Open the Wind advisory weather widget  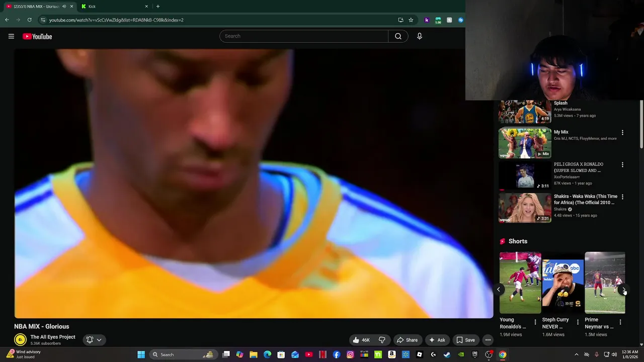click(x=23, y=354)
